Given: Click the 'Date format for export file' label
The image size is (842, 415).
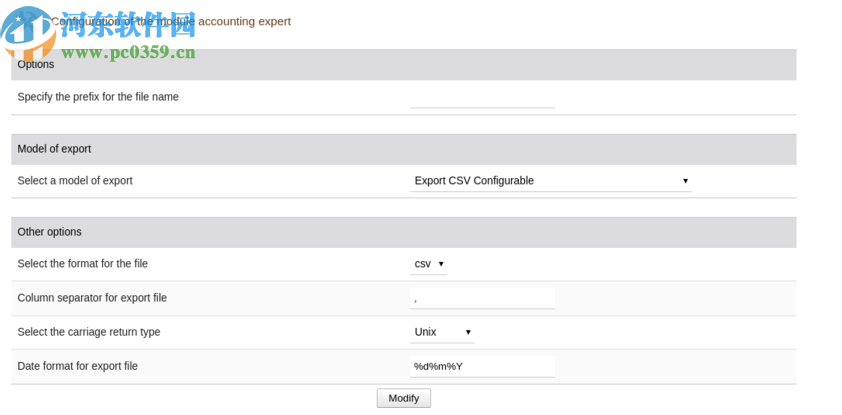Looking at the screenshot, I should coord(77,366).
